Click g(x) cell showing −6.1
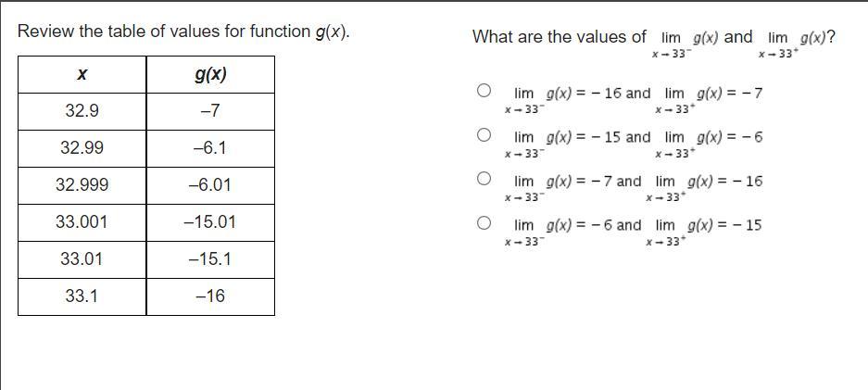Viewport: 868px width, 390px height. pos(210,148)
